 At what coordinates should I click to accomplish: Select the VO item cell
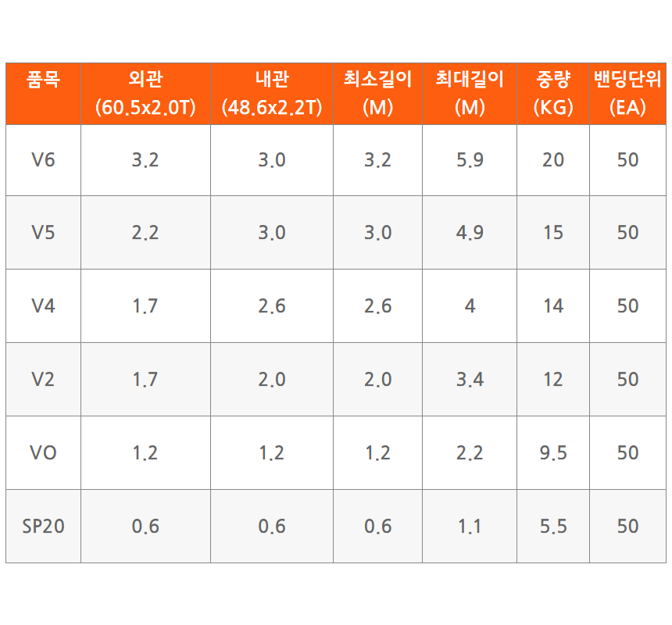43,453
